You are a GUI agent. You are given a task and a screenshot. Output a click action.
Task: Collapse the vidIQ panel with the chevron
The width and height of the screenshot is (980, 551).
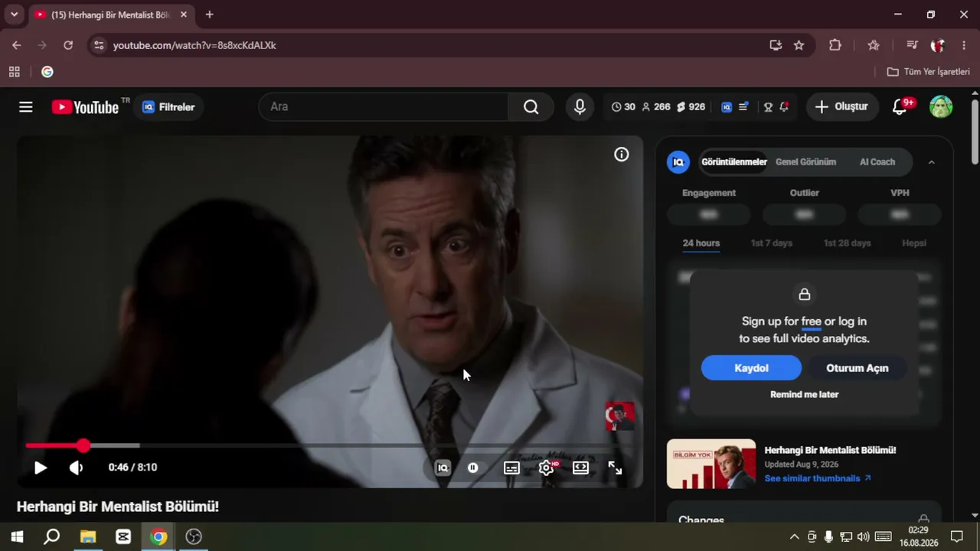point(931,162)
